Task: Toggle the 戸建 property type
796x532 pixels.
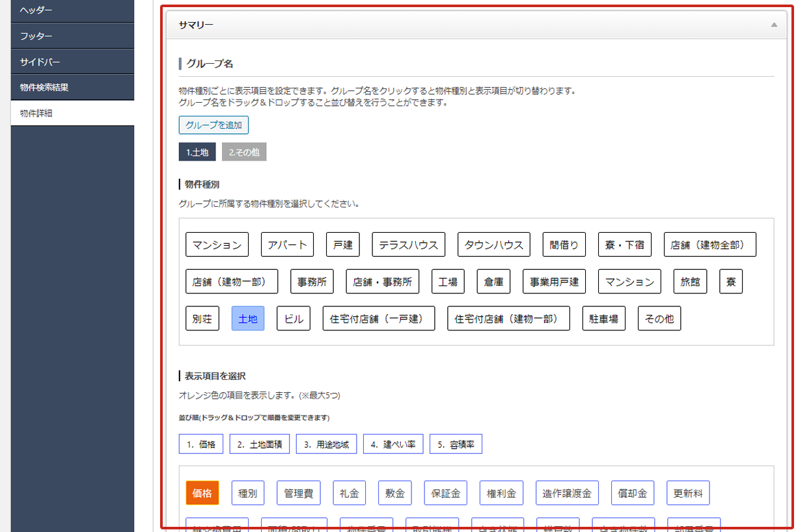Action: [342, 245]
